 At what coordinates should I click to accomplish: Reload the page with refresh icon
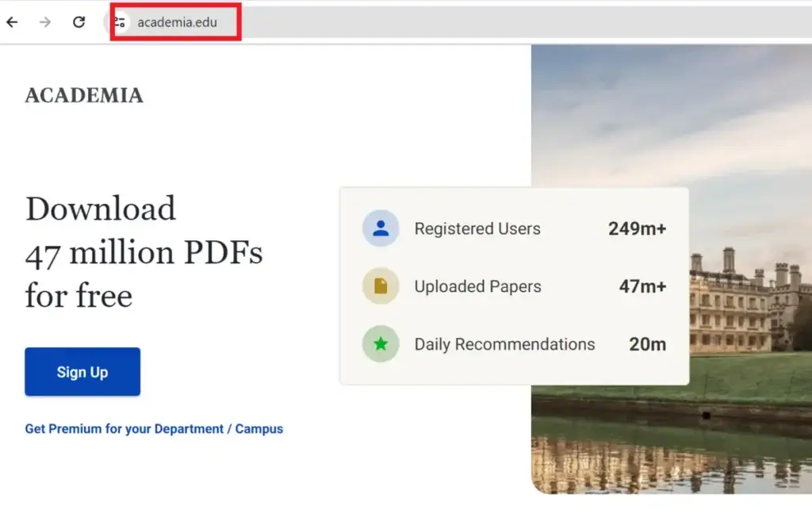(x=79, y=21)
